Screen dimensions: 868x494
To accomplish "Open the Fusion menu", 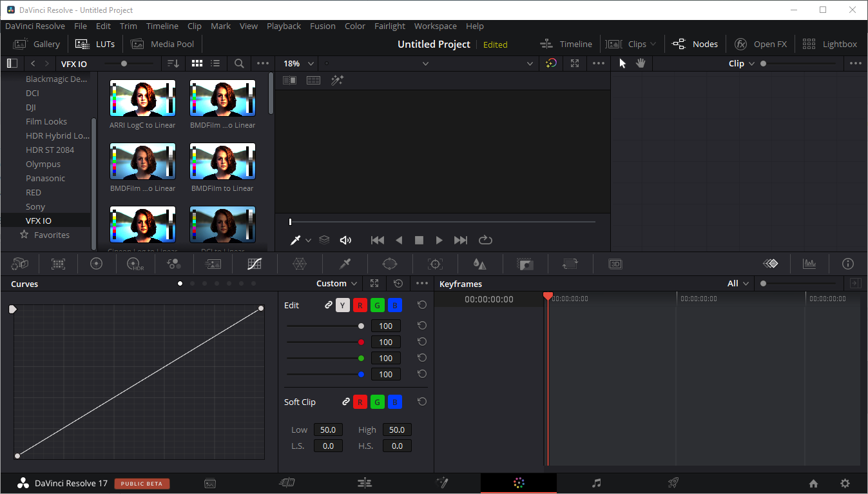I will (x=322, y=26).
